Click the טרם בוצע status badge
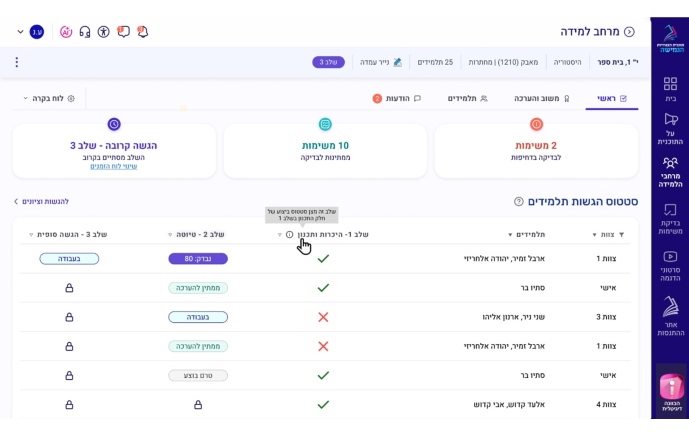Screen dimensions: 689x436 (198, 375)
